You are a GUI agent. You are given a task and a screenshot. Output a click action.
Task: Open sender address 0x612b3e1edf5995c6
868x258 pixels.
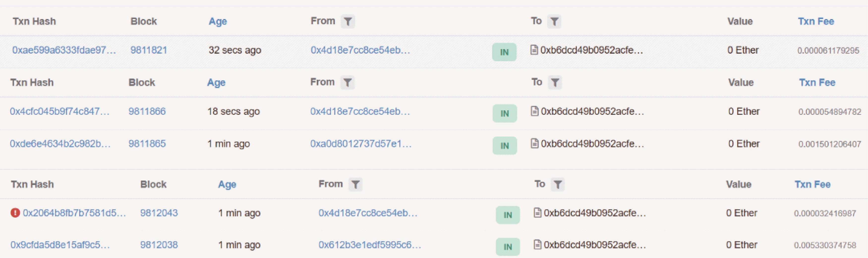pyautogui.click(x=370, y=245)
